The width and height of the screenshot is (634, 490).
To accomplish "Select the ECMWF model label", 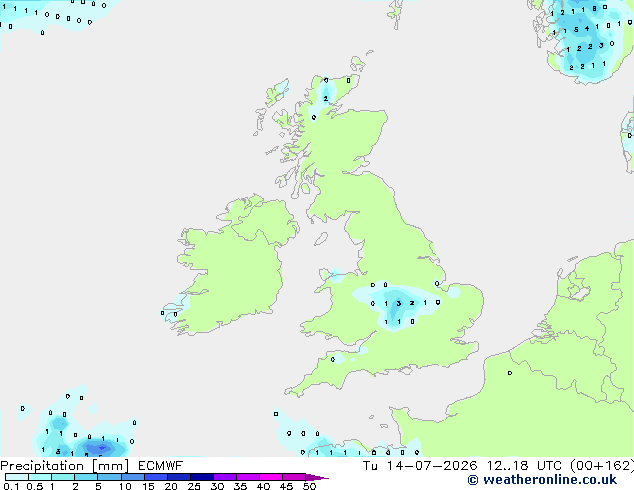I will pos(160,466).
